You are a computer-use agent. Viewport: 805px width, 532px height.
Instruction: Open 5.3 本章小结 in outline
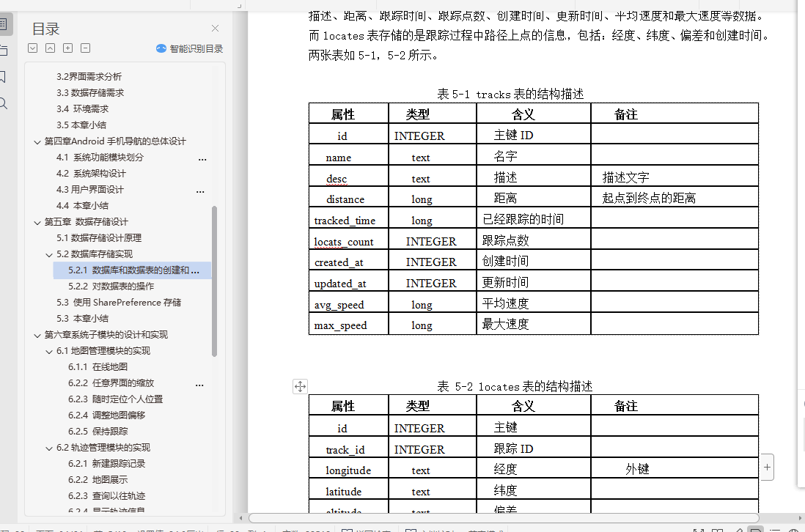coord(82,319)
